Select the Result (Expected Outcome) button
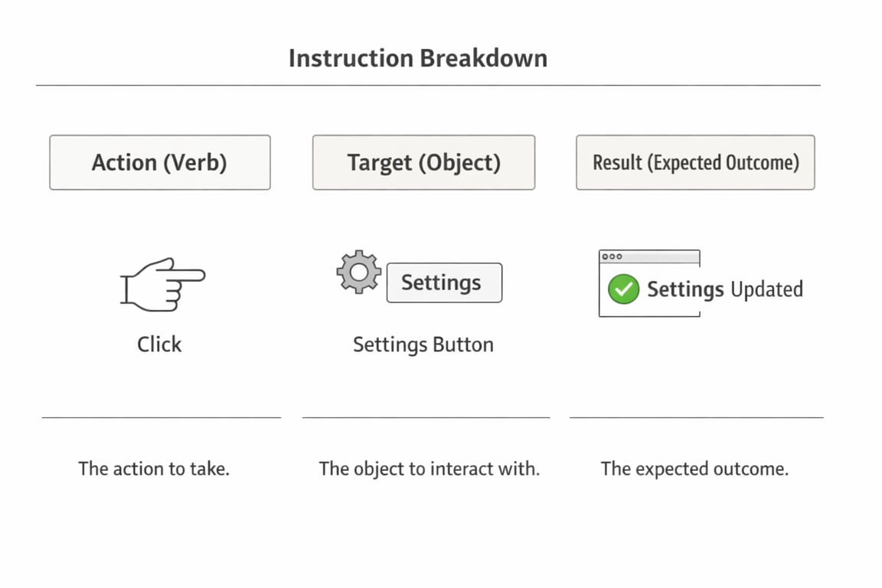The image size is (882, 588). 695,162
